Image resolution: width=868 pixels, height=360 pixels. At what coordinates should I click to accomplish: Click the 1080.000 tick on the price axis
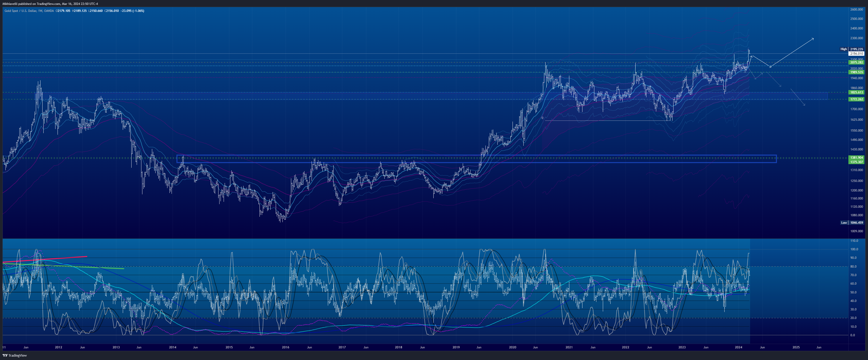(x=857, y=215)
